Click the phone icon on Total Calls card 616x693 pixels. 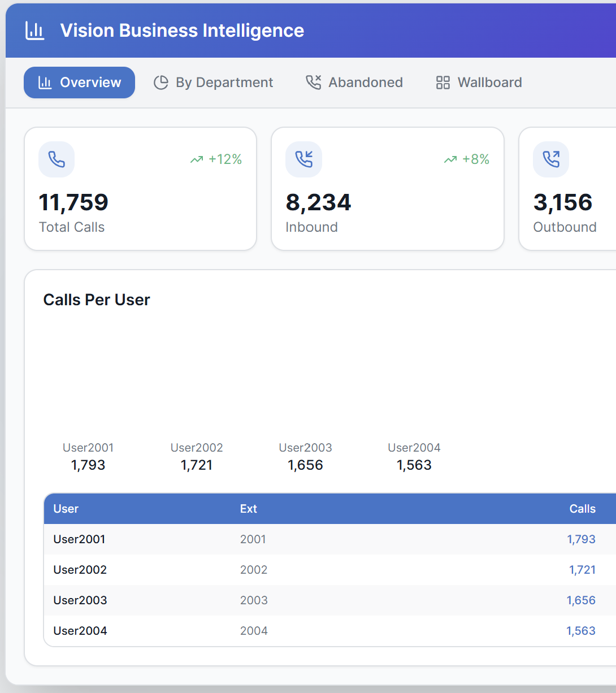coord(57,159)
